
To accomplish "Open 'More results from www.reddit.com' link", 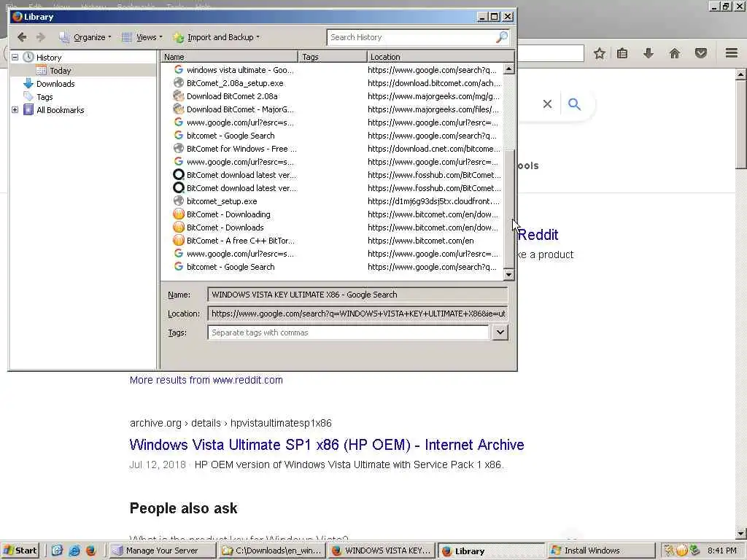I will click(x=206, y=380).
